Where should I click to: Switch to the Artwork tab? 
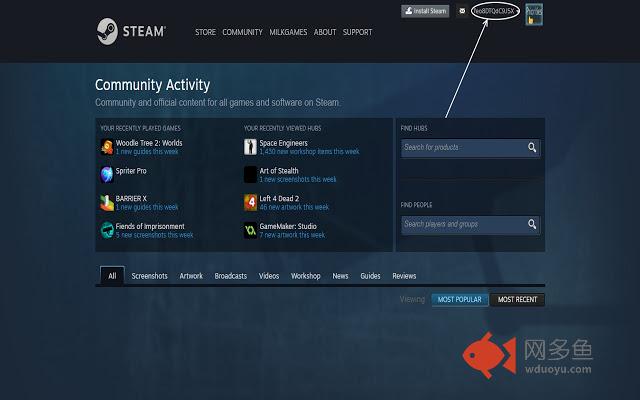(x=191, y=276)
